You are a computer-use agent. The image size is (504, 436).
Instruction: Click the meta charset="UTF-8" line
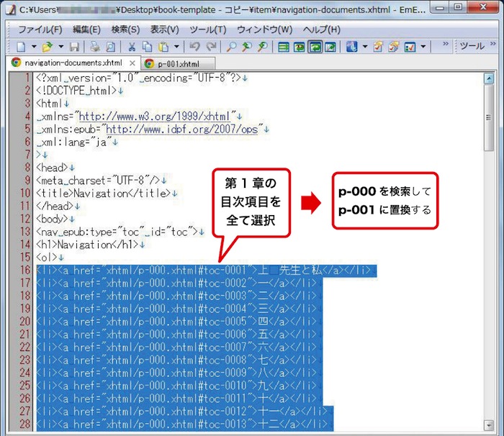pyautogui.click(x=102, y=181)
